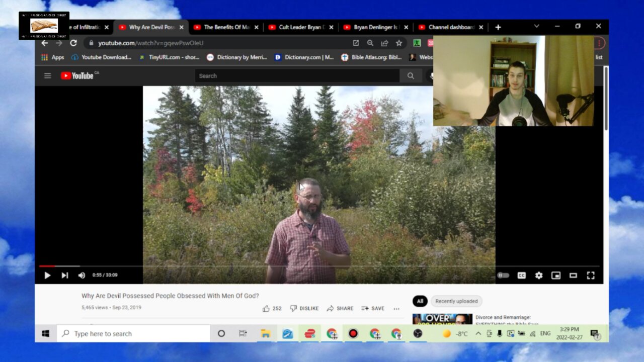The image size is (644, 362).
Task: Mute the video with the speaker icon
Action: 82,275
